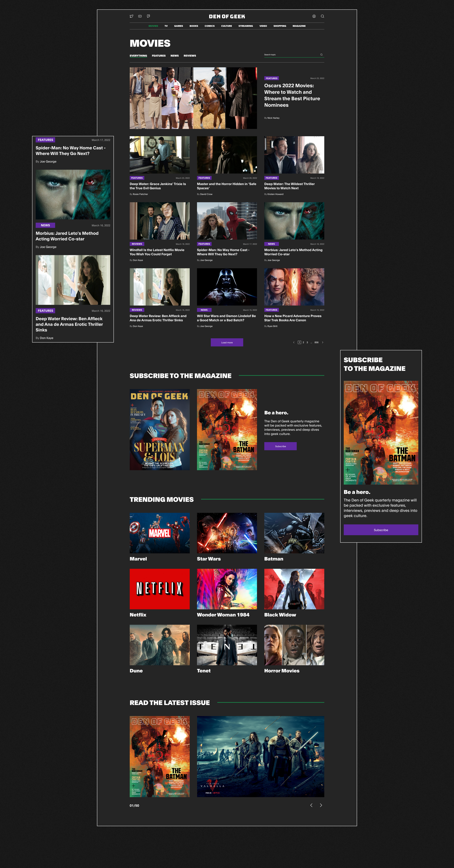454x868 pixels.
Task: Click magnifier icon in Search topic field
Action: [x=321, y=55]
